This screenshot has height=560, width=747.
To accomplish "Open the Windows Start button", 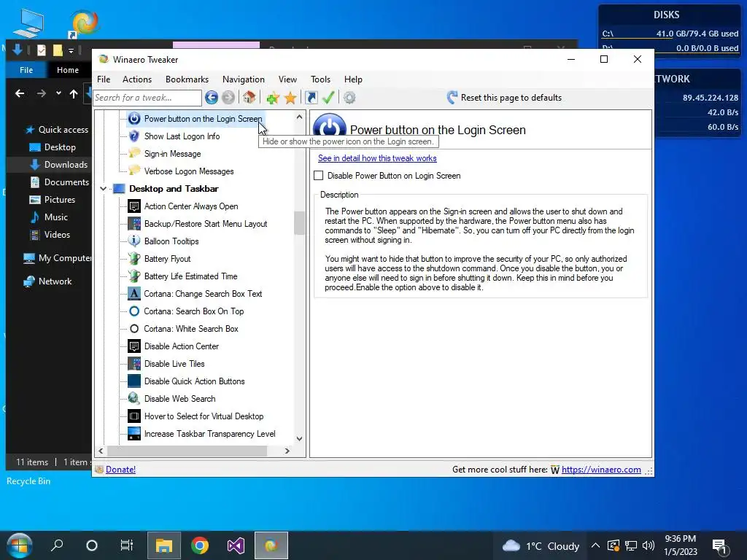I will tap(19, 545).
